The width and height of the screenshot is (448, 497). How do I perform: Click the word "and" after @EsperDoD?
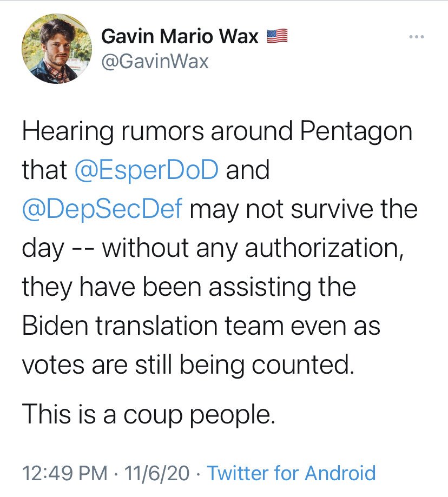pyautogui.click(x=247, y=170)
